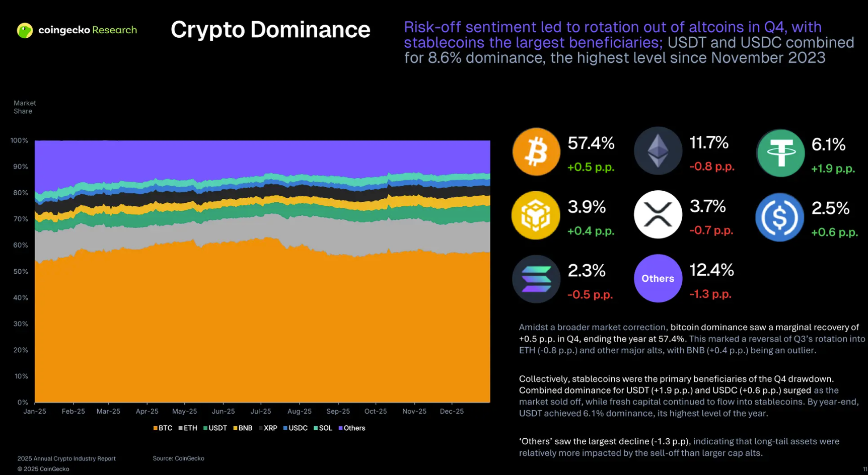This screenshot has width=868, height=475.
Task: Click the purple Others circle
Action: 658,278
